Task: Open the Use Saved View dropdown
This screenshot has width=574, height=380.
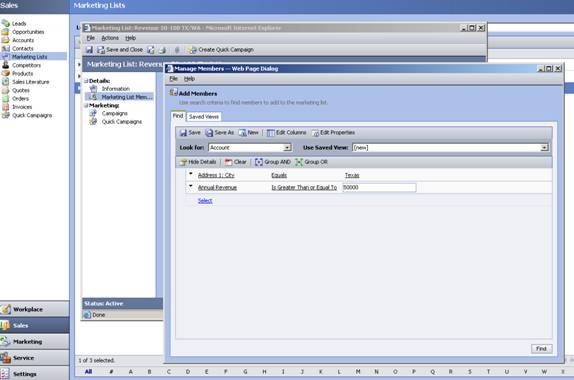Action: click(544, 148)
